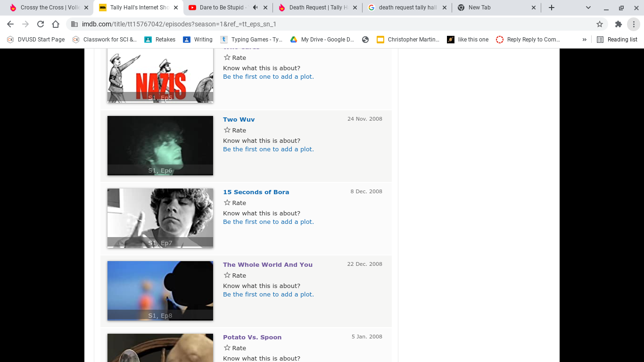Click the browser forward arrow
The image size is (644, 362).
[x=25, y=24]
